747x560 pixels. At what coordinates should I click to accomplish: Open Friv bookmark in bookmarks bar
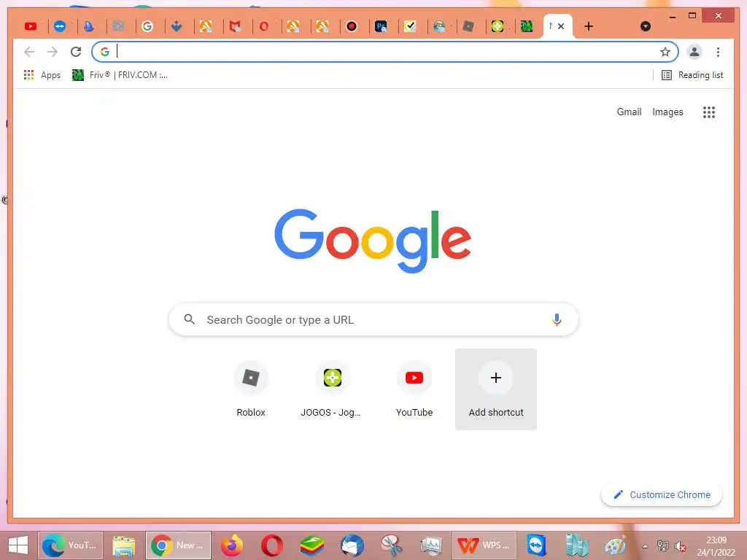tap(120, 75)
